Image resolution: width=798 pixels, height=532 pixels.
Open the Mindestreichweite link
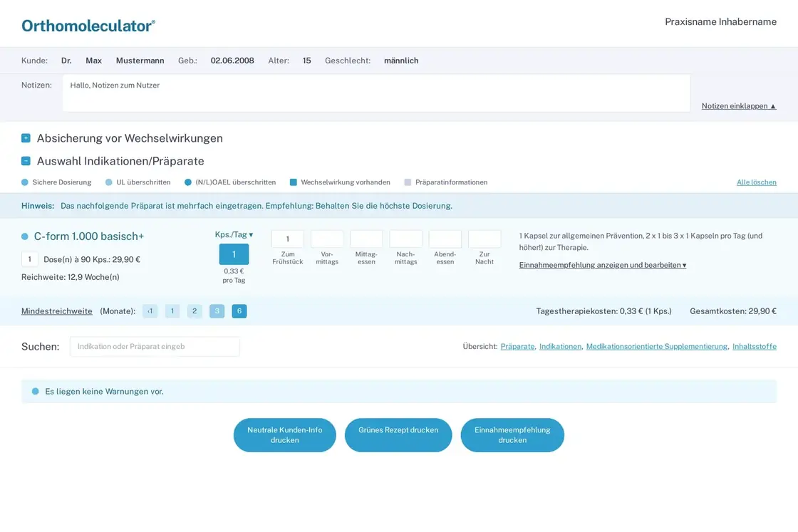coord(57,311)
